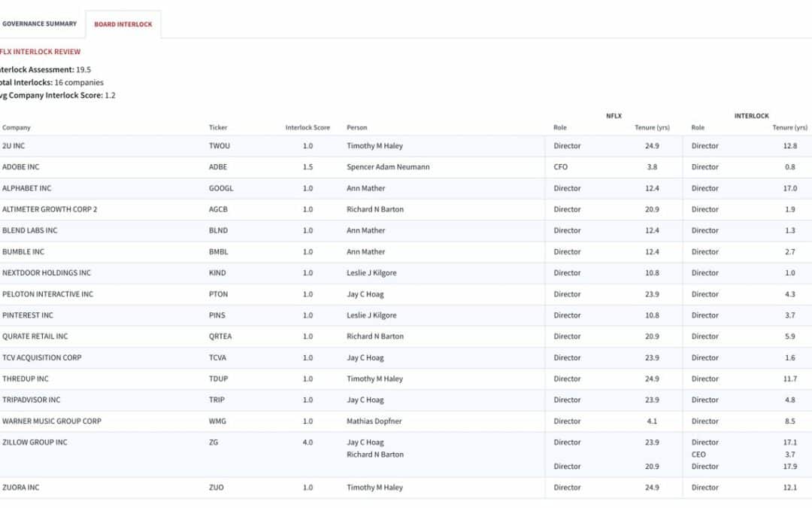Click the CFO role in ADOBE row
The height and width of the screenshot is (508, 812).
tap(560, 167)
